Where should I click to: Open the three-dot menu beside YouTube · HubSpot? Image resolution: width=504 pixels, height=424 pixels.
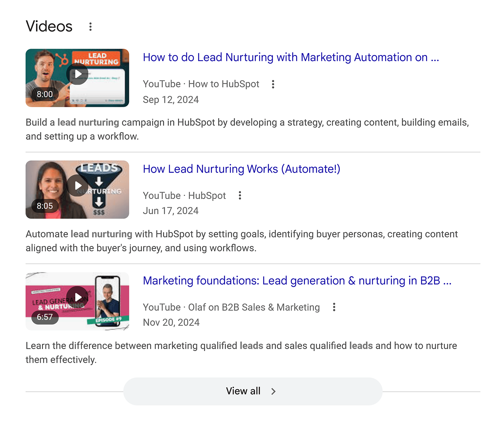240,196
